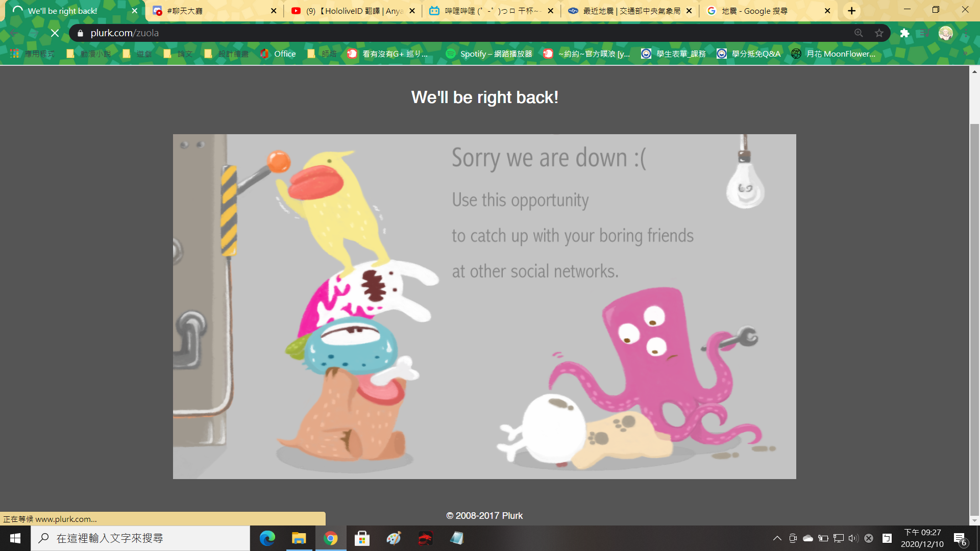Open File Explorer from the taskbar

tap(299, 538)
